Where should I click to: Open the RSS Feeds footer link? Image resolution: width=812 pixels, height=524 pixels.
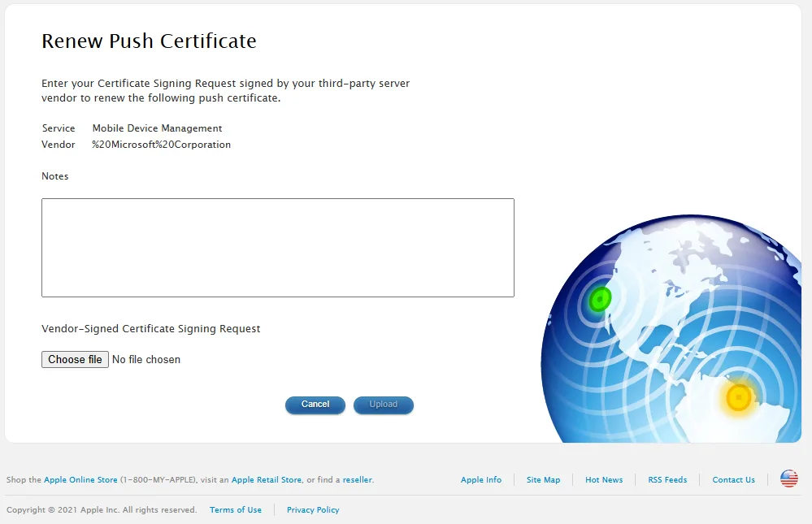coord(667,480)
